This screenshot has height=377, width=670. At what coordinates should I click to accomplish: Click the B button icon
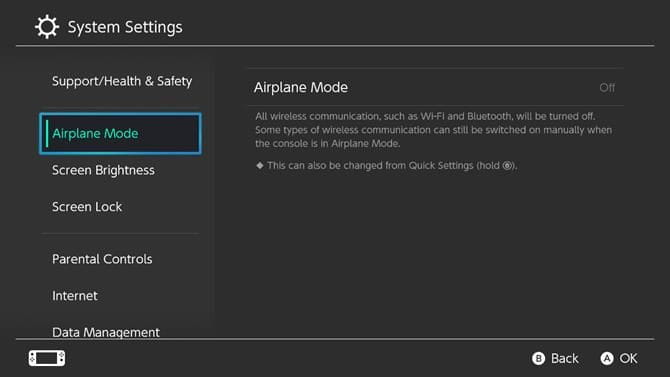538,358
